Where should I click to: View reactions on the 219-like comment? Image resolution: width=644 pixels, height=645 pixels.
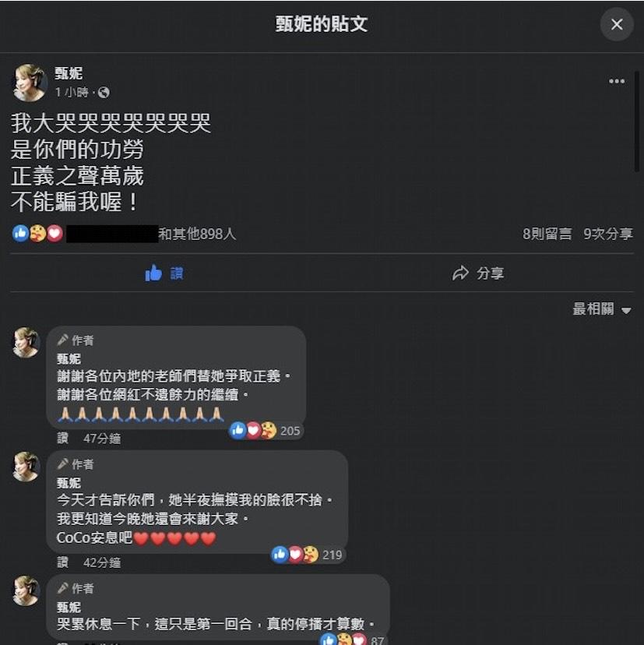click(x=308, y=555)
